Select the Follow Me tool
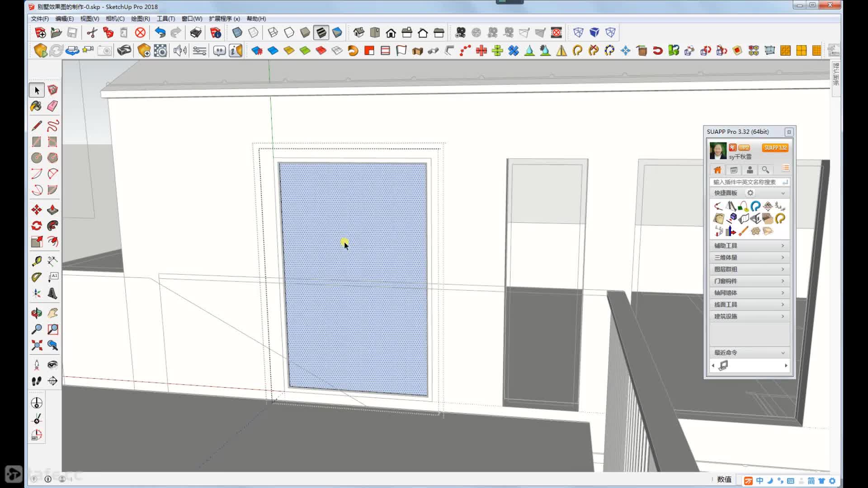This screenshot has width=868, height=488. tap(52, 225)
